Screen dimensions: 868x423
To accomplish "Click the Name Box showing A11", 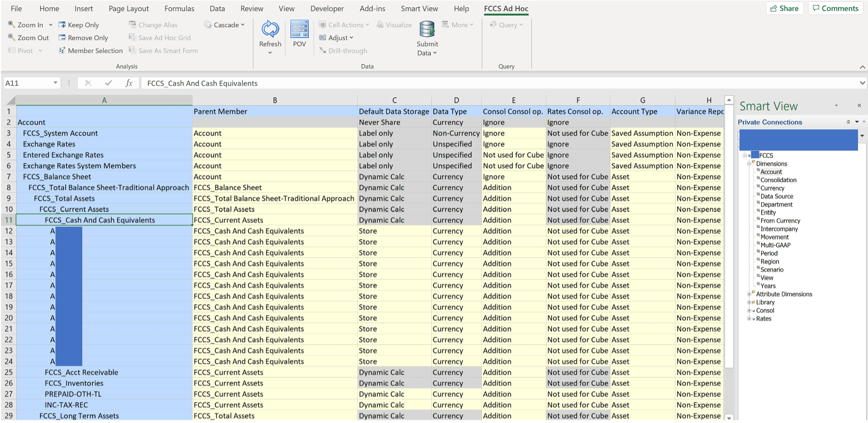I will (x=27, y=82).
